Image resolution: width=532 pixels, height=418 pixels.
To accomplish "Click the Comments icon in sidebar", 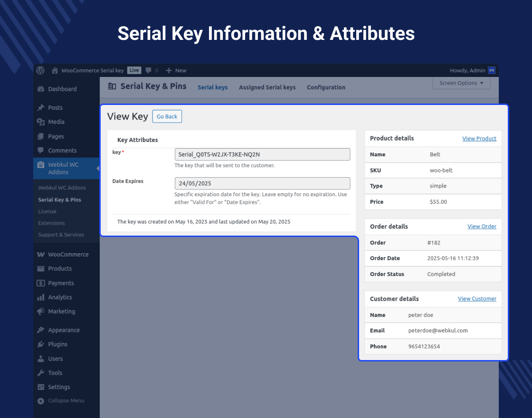I will click(x=41, y=150).
